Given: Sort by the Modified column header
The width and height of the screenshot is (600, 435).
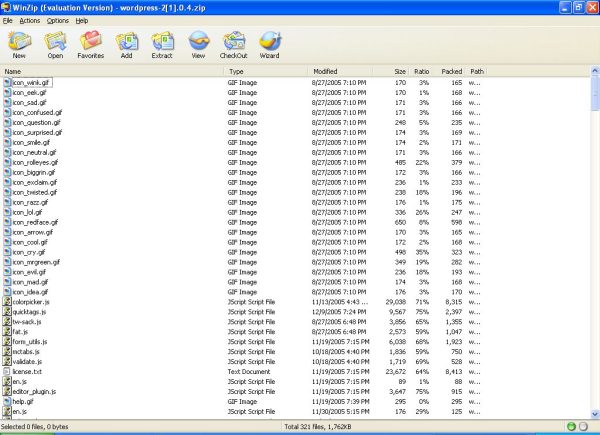Looking at the screenshot, I should click(x=340, y=72).
